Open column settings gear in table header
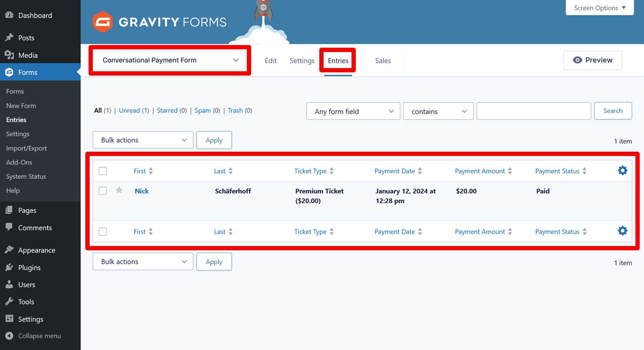This screenshot has height=350, width=644. (623, 170)
